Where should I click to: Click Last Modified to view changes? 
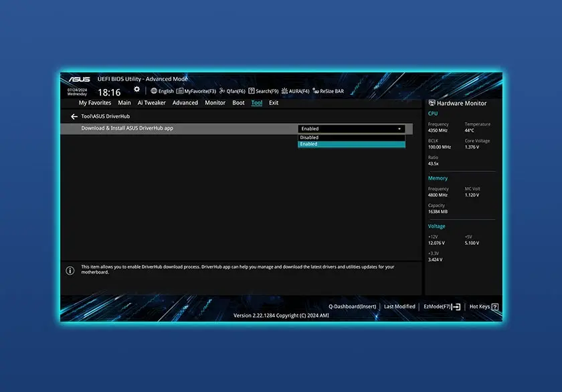399,306
